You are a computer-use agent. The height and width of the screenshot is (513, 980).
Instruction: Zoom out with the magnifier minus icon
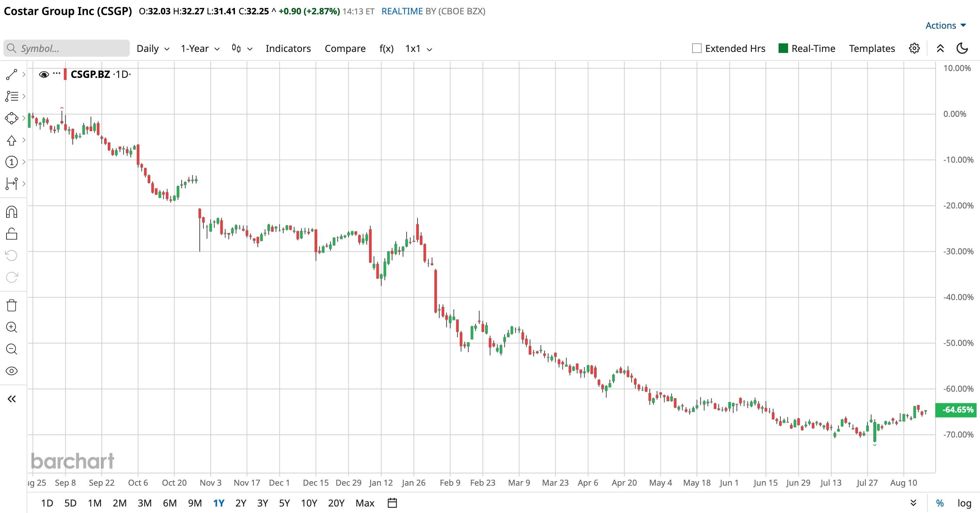(11, 349)
